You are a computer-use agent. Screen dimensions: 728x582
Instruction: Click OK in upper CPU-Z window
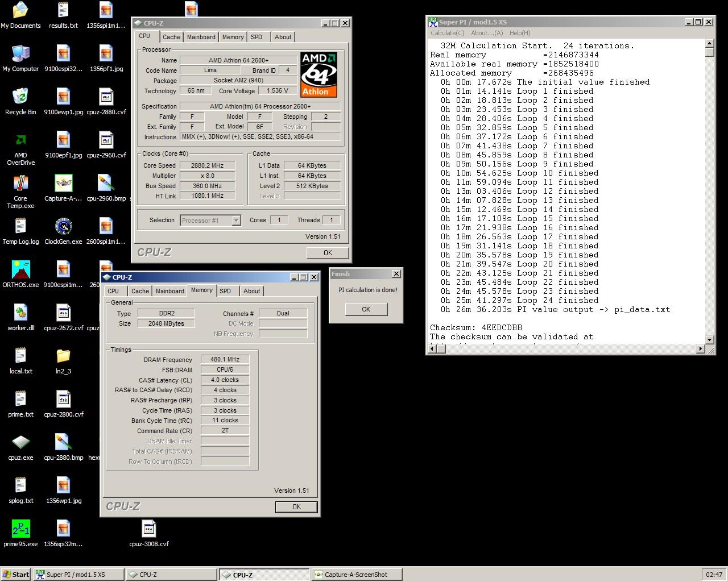328,252
